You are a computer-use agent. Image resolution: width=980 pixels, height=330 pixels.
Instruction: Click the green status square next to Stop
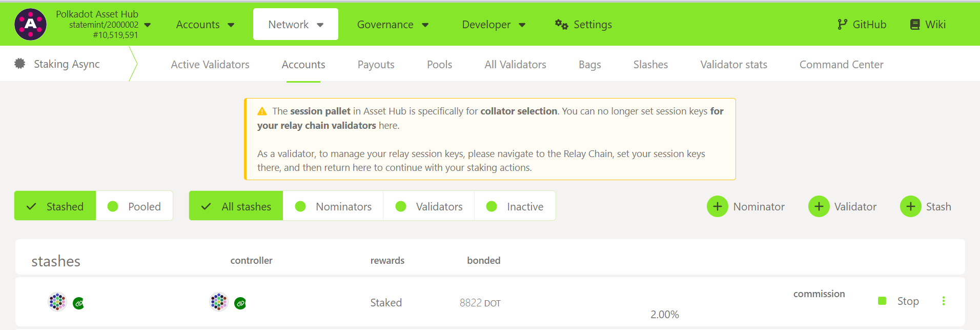click(x=882, y=300)
